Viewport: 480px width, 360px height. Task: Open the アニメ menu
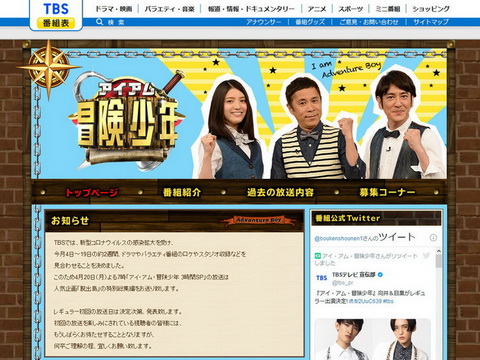coord(317,9)
